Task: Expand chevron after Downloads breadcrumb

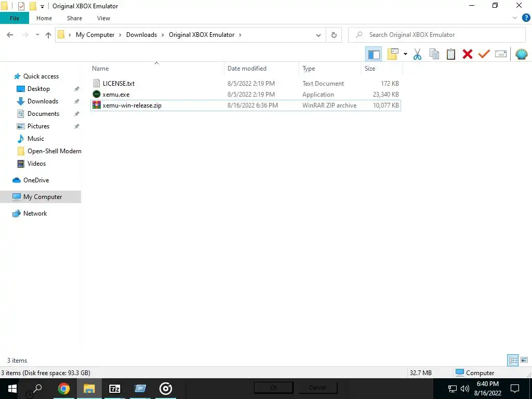Action: pyautogui.click(x=163, y=35)
